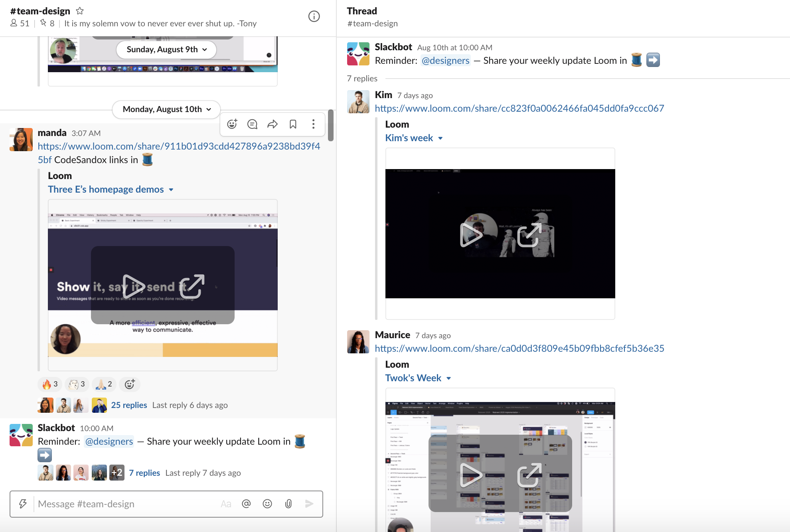Viewport: 790px width, 532px height.
Task: Open the 25 replies thread
Action: click(129, 405)
